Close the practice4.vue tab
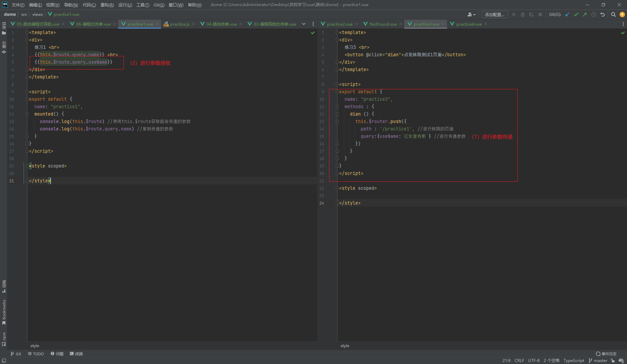This screenshot has height=364, width=627. [486, 24]
